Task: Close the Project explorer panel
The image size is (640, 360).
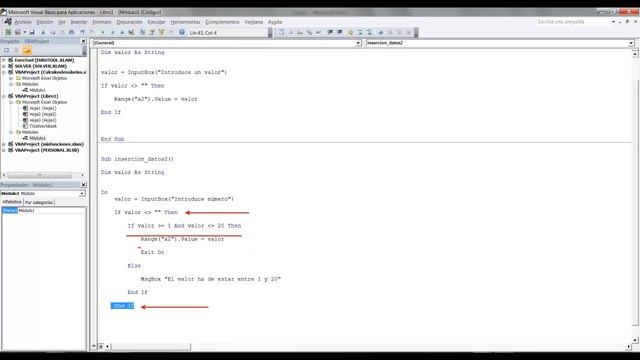Action: point(83,41)
